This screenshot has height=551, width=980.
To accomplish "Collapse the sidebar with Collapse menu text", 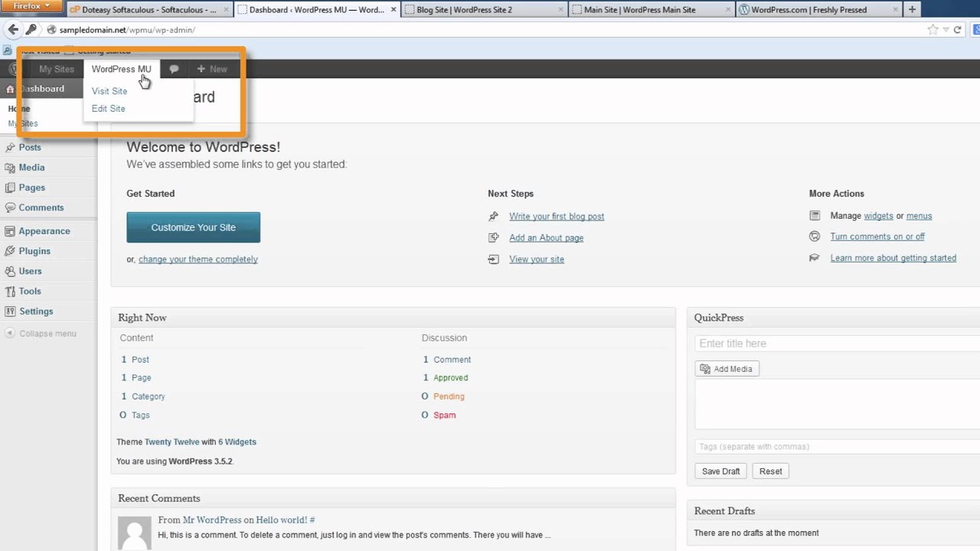I will pos(47,334).
